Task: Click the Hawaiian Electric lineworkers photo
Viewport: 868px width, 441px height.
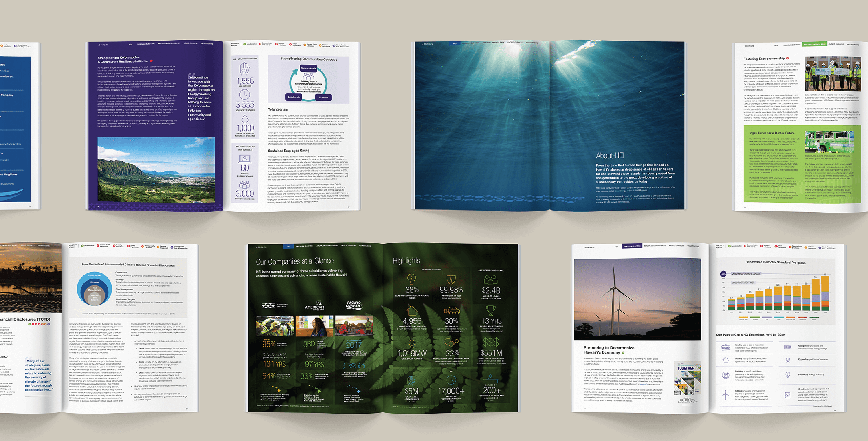Action: tap(275, 326)
